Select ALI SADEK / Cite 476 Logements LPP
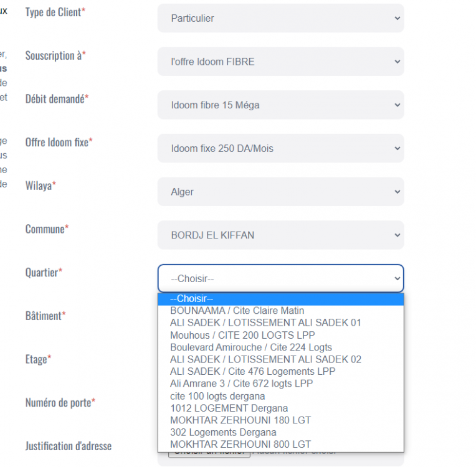Image resolution: width=476 pixels, height=467 pixels. 280,372
